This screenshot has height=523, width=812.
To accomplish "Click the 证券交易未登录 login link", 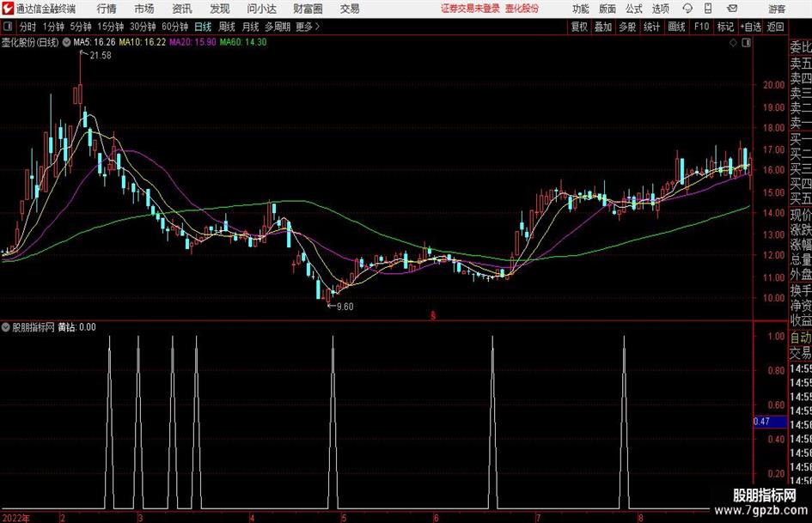I will click(470, 9).
